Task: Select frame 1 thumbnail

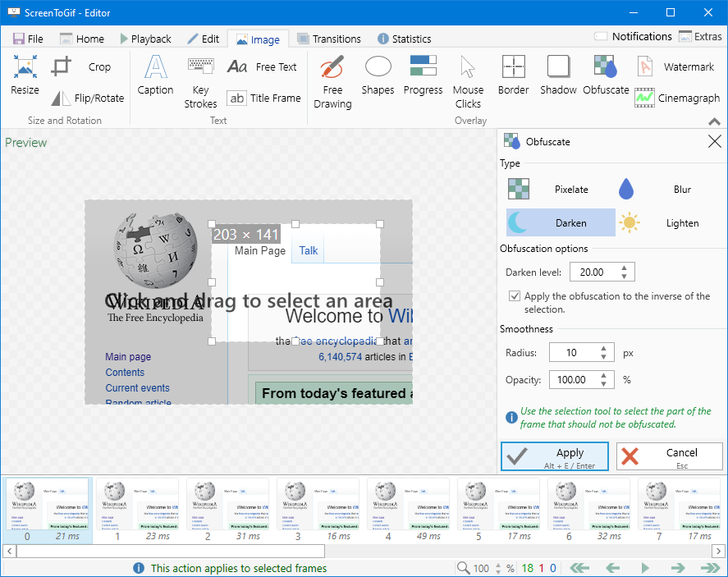Action: pyautogui.click(x=137, y=511)
